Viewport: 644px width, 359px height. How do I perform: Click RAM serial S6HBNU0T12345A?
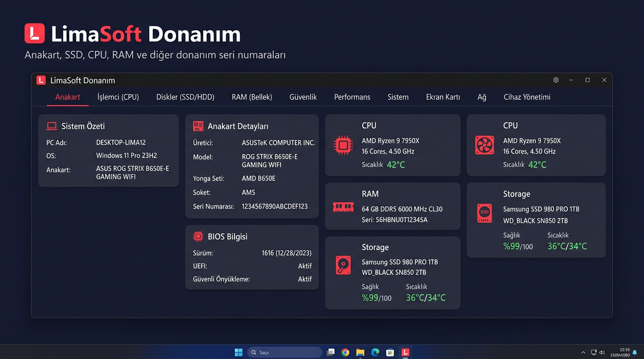tap(395, 220)
